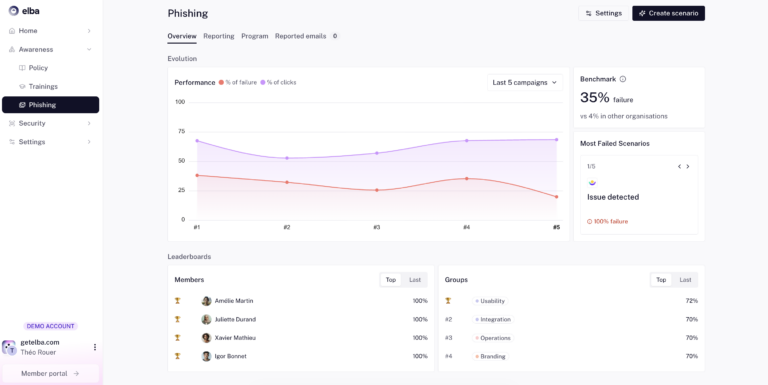Click the Integration group tag

(x=493, y=319)
